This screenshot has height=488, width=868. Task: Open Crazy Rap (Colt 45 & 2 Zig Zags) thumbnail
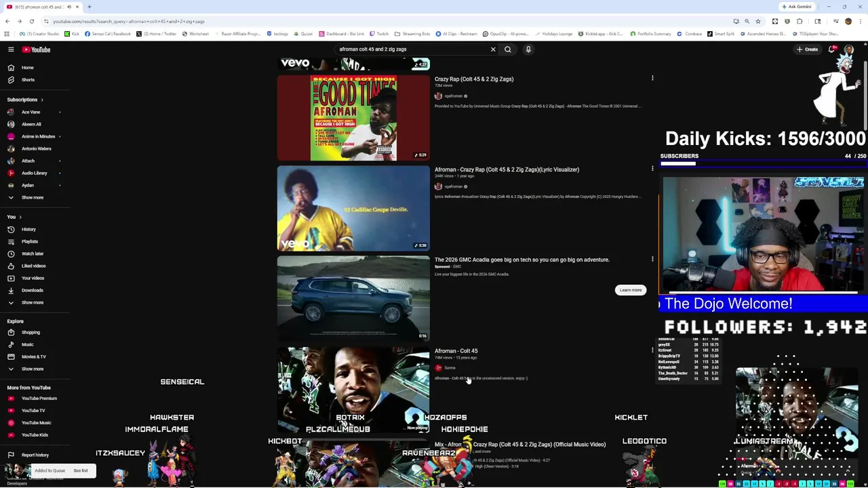353,118
